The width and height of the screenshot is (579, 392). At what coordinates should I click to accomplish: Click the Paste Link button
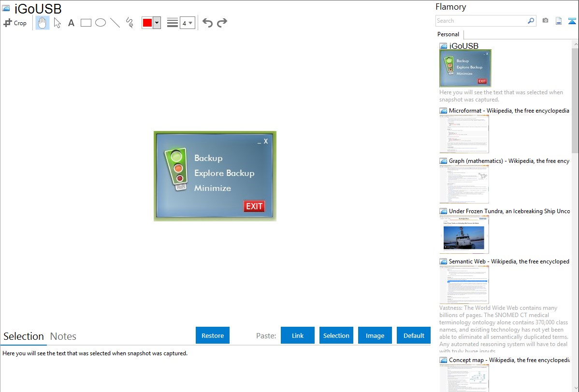point(298,335)
